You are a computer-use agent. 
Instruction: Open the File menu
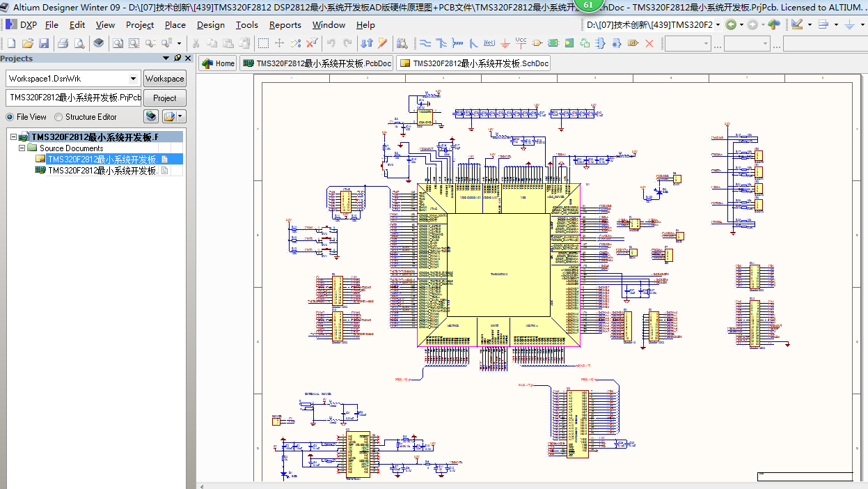[x=52, y=24]
